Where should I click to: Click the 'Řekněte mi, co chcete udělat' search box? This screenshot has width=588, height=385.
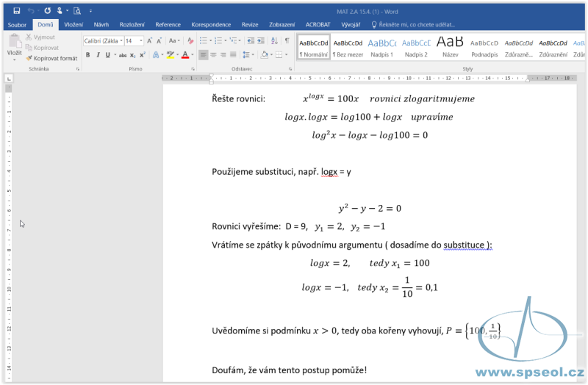click(x=413, y=25)
